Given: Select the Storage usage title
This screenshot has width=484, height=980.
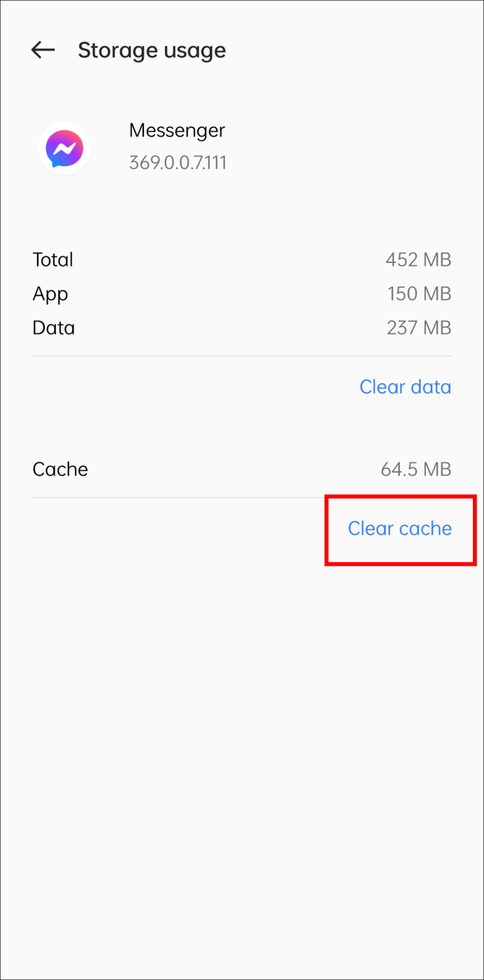Looking at the screenshot, I should [152, 50].
